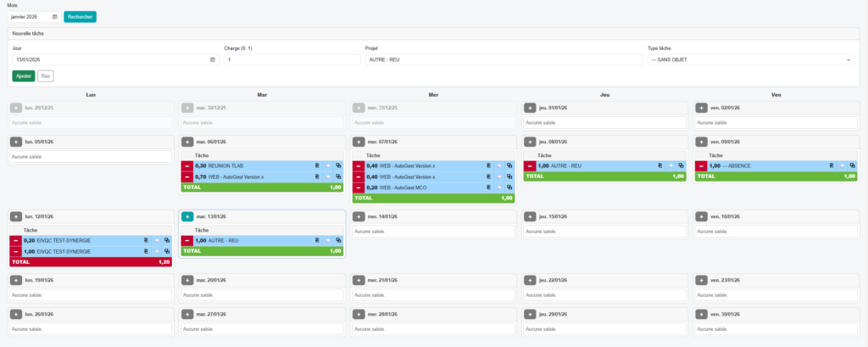The image size is (868, 347).
Task: Remove the 0,20 EIVQC TEST-SYNERGIE task
Action: point(15,241)
